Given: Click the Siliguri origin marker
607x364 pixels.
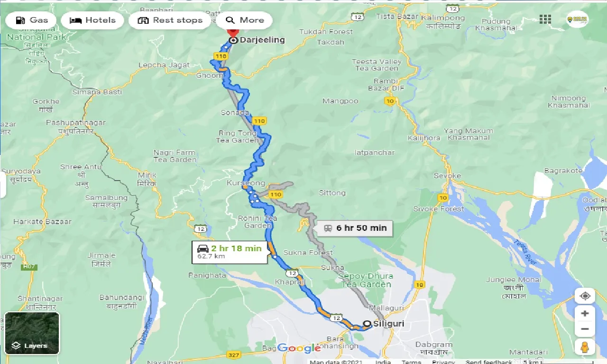Looking at the screenshot, I should click(367, 325).
